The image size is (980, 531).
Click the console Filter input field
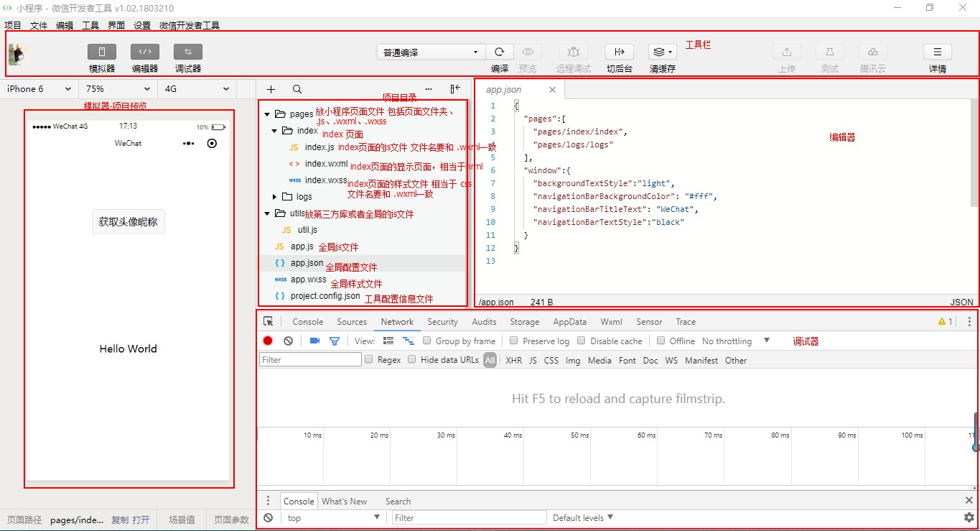click(470, 517)
